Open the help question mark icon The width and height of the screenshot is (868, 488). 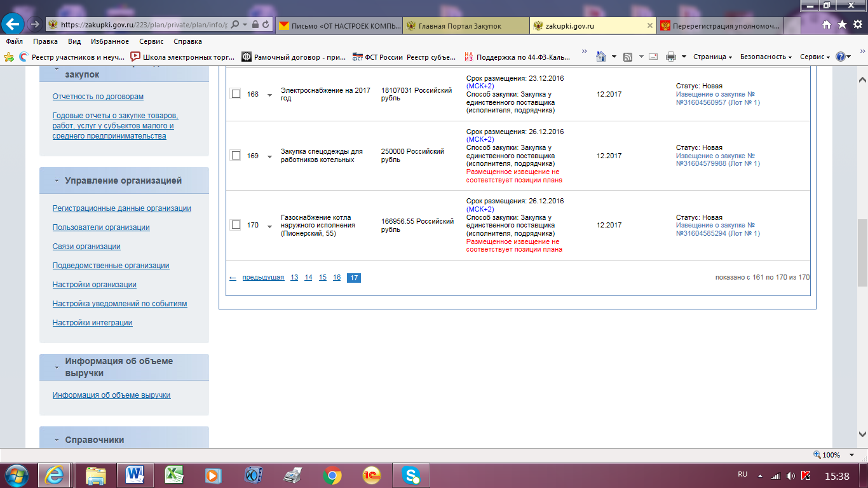pos(840,57)
